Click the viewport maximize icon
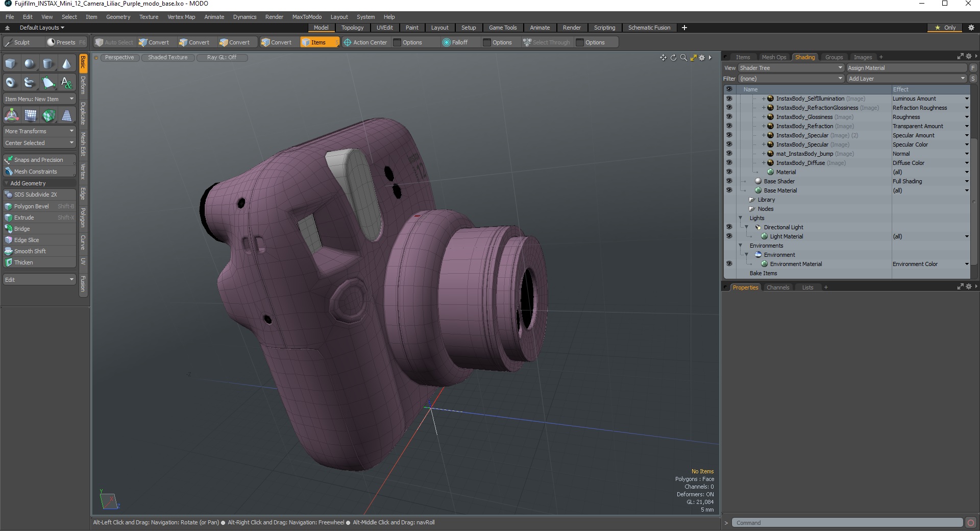 pos(693,58)
